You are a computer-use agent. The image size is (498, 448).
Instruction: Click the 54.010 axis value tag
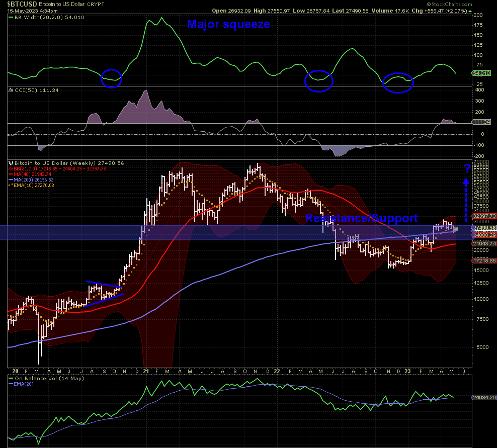(x=481, y=73)
